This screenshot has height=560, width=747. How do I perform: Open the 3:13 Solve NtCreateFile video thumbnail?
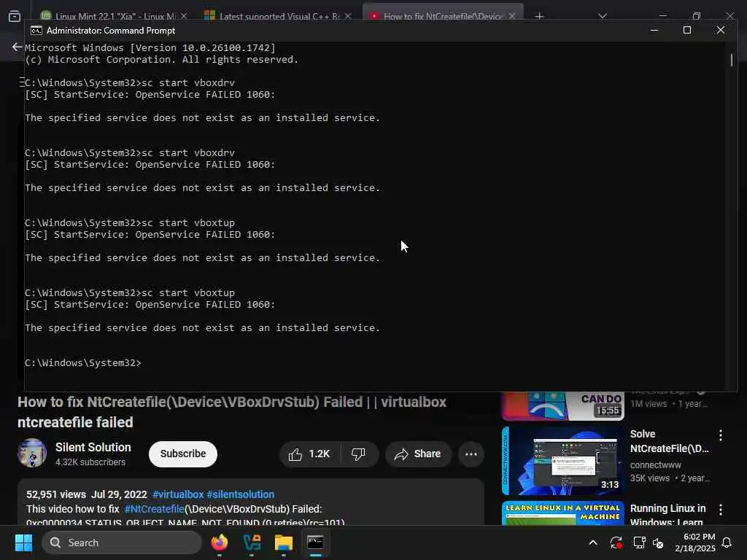tap(562, 461)
